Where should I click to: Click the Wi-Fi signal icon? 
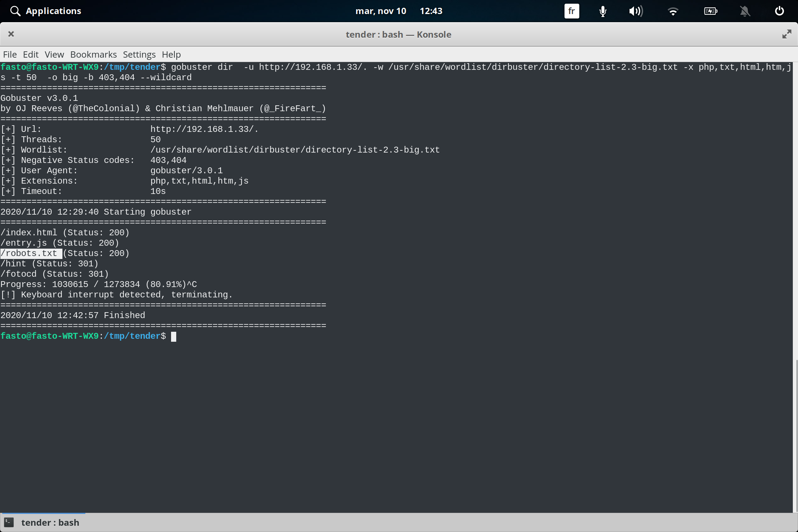(673, 11)
